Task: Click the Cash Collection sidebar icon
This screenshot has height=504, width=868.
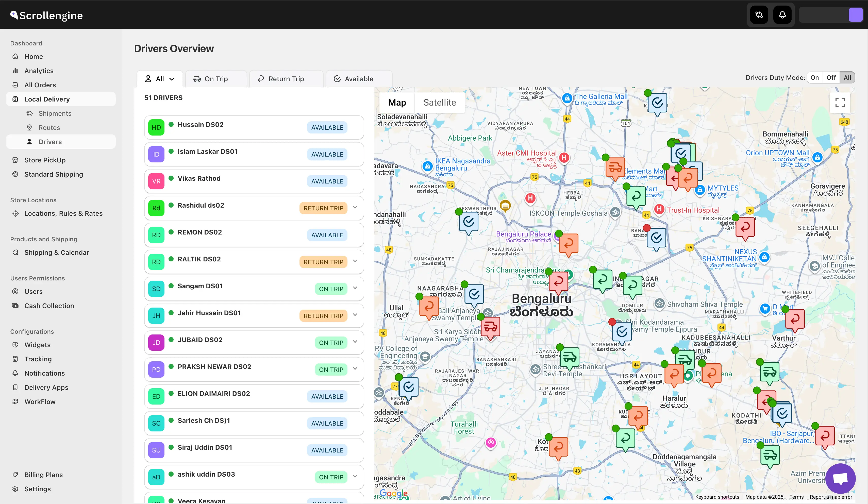Action: click(15, 306)
